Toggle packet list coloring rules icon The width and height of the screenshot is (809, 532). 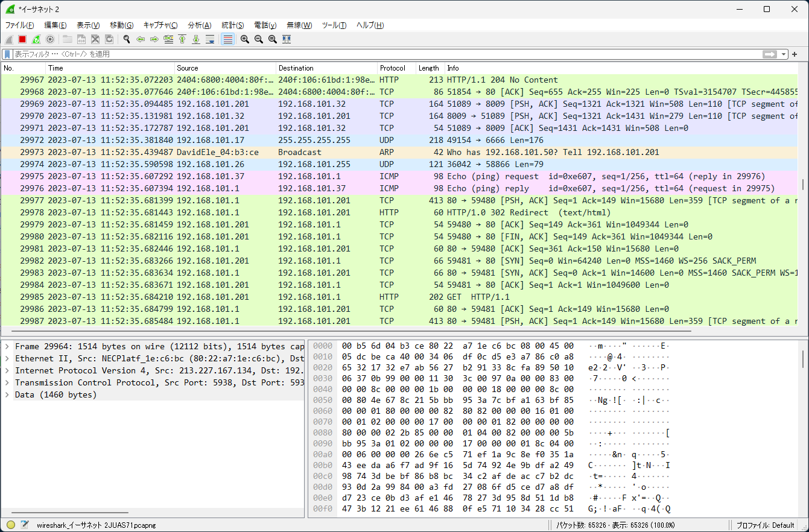tap(227, 39)
